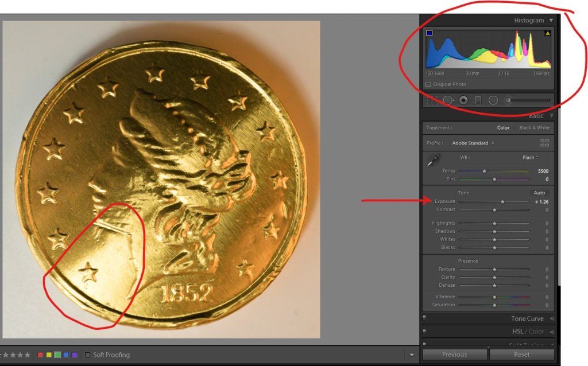Open the WB Flash preset dropdown

529,157
